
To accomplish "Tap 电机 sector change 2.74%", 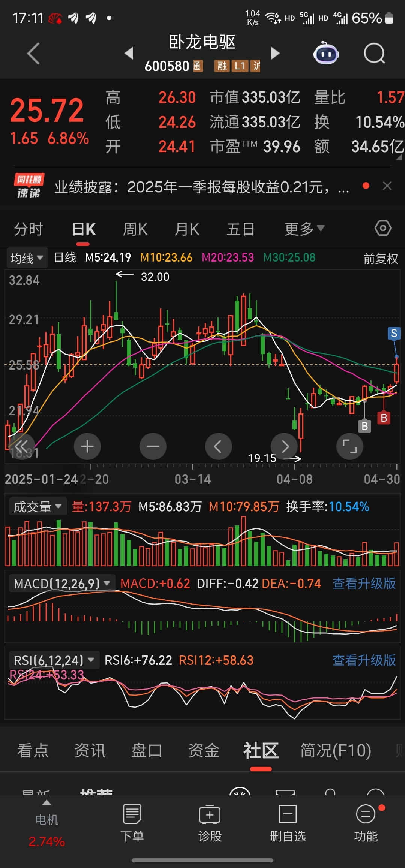I will click(46, 842).
